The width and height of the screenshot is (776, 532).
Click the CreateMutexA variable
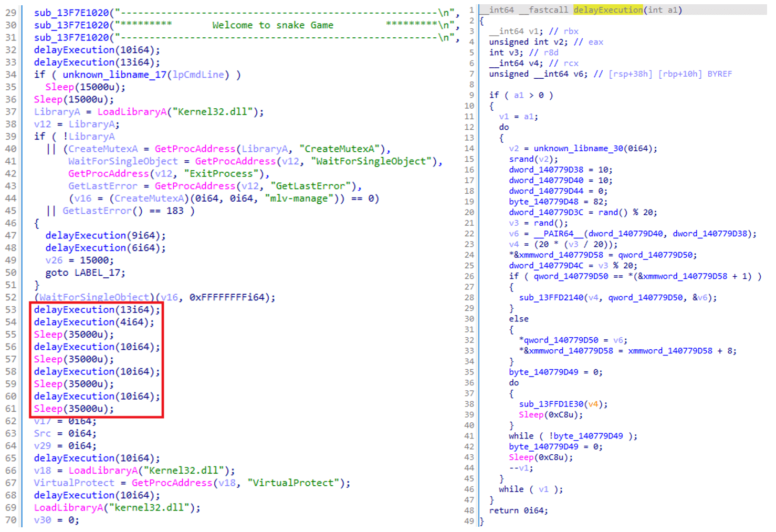[x=103, y=149]
